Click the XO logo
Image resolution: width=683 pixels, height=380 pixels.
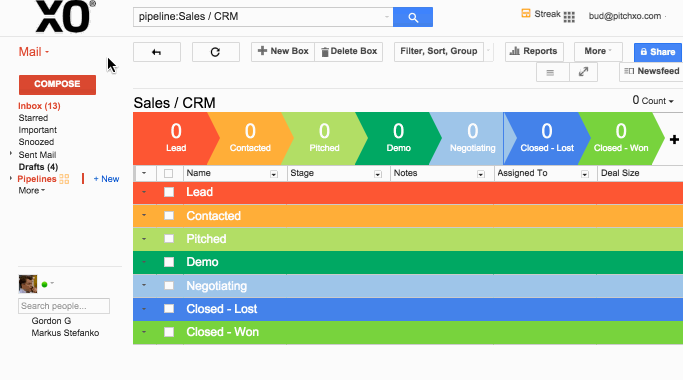(x=65, y=16)
